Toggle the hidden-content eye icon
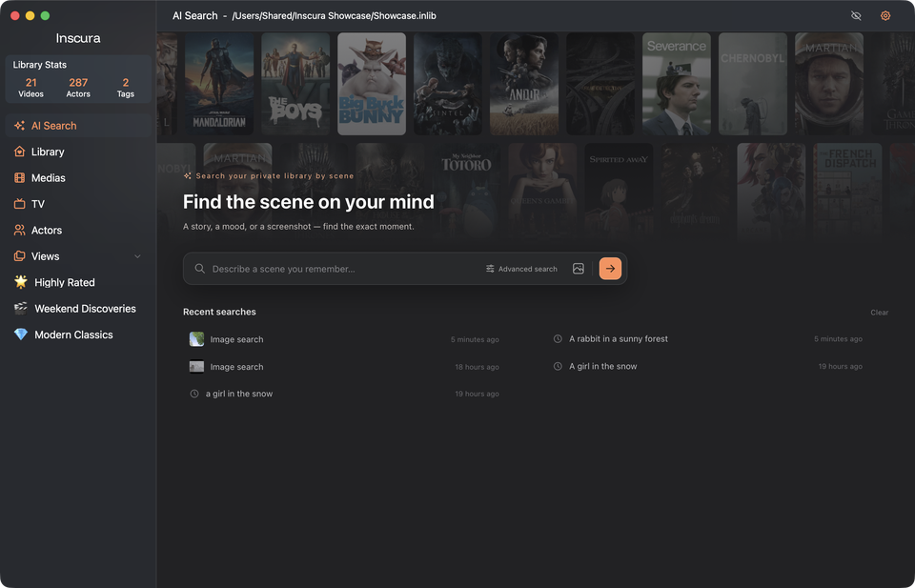 click(856, 16)
